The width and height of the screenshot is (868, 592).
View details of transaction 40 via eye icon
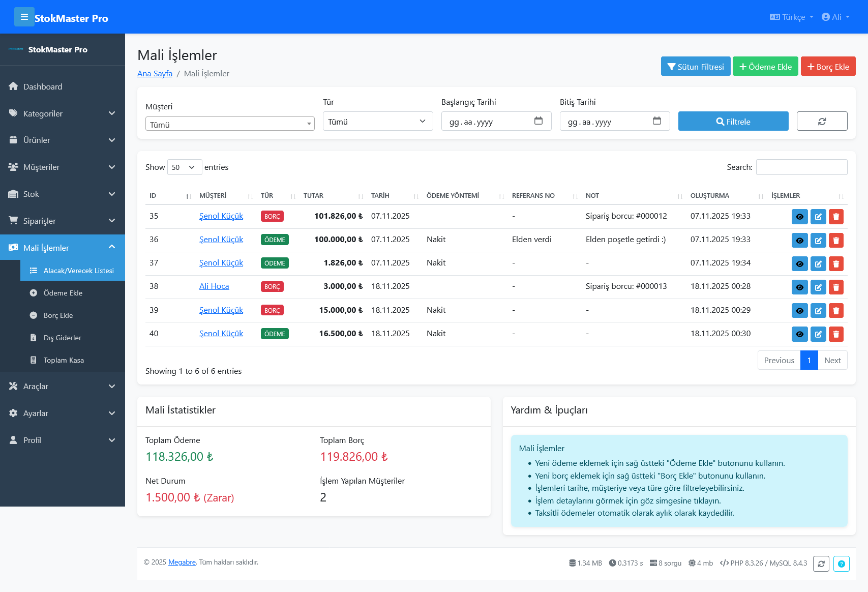799,334
